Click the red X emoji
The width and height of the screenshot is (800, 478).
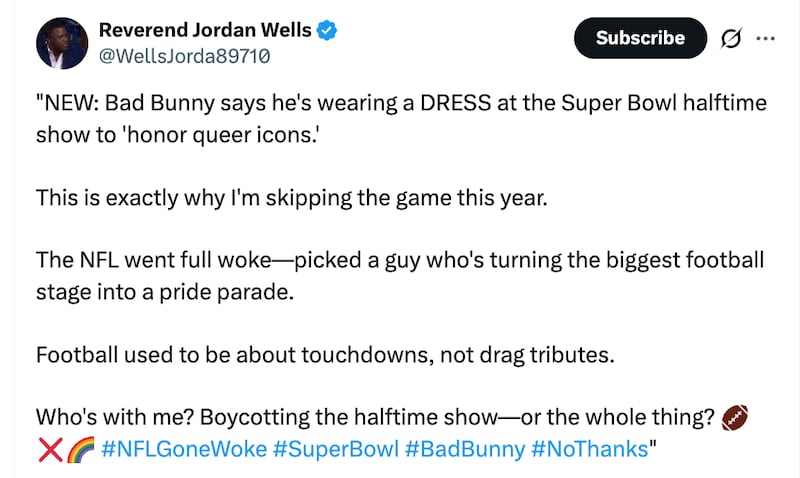point(51,449)
